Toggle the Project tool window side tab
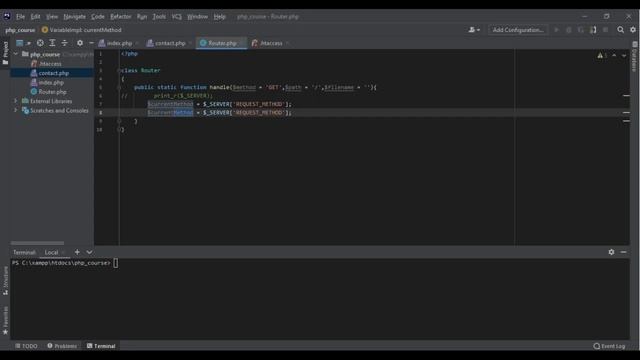This screenshot has height=360, width=640. (5, 53)
